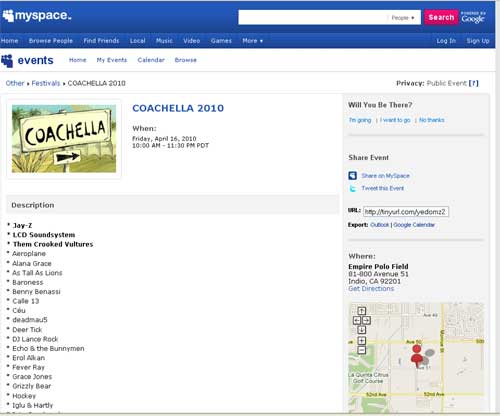
Task: Select the I'm going link
Action: pos(360,120)
